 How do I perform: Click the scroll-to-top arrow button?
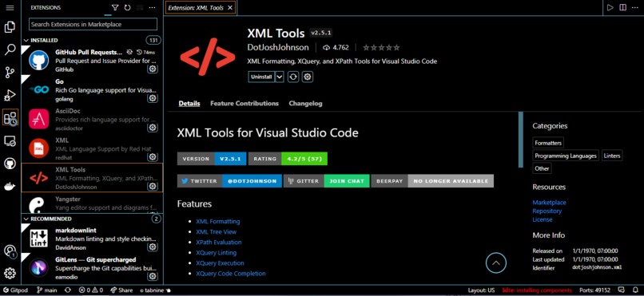(x=495, y=262)
